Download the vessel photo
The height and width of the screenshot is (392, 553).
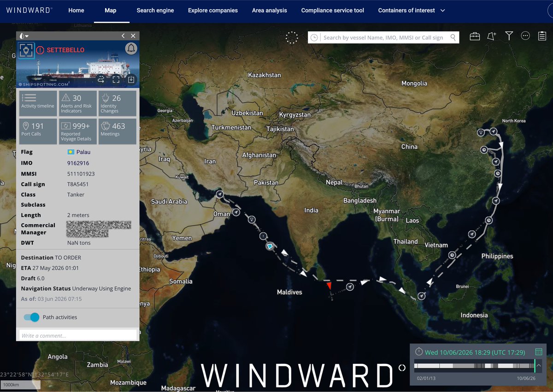(x=131, y=80)
